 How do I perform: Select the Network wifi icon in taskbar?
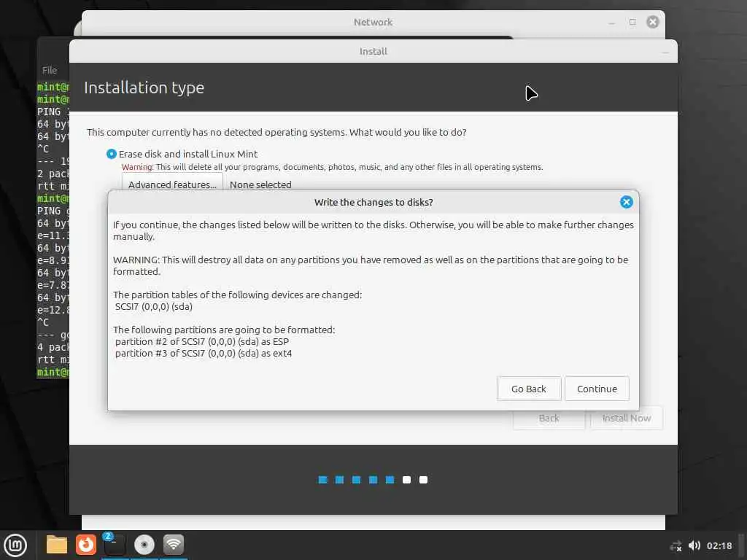click(x=174, y=545)
